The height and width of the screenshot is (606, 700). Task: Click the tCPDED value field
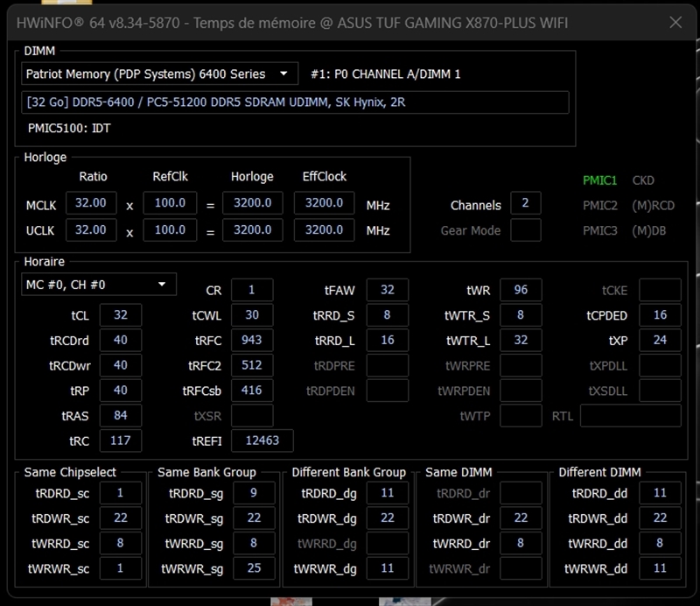tap(660, 315)
